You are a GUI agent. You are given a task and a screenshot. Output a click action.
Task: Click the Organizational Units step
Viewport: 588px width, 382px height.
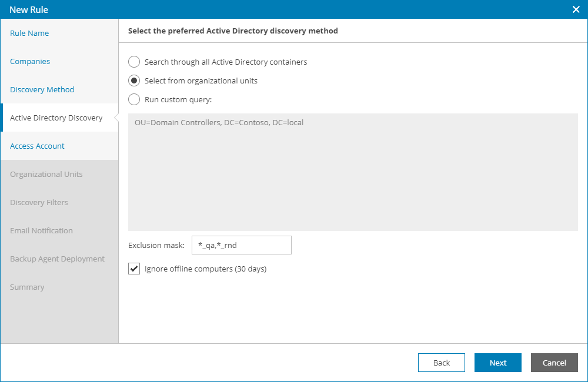[46, 175]
